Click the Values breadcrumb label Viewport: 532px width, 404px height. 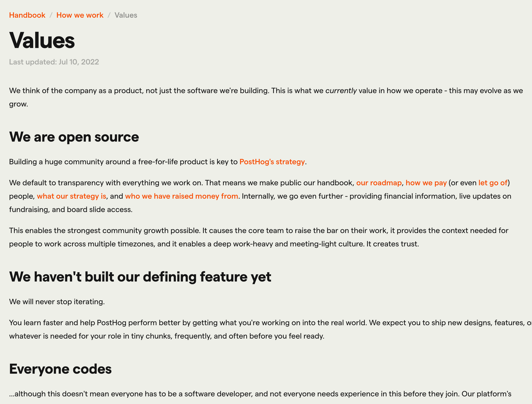coord(125,15)
